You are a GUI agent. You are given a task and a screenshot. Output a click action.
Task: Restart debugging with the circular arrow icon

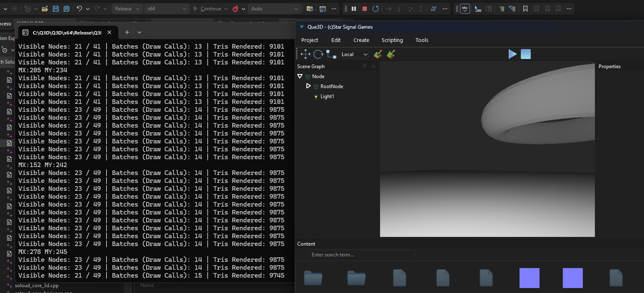pyautogui.click(x=375, y=9)
